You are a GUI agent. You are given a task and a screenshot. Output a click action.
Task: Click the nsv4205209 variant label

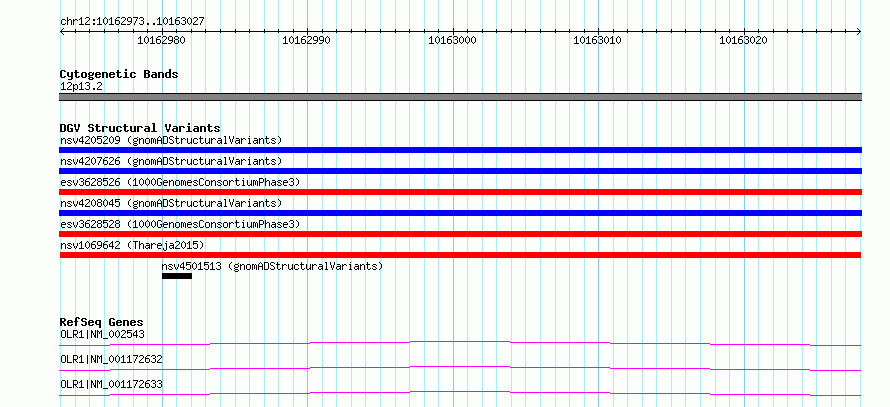pyautogui.click(x=171, y=140)
